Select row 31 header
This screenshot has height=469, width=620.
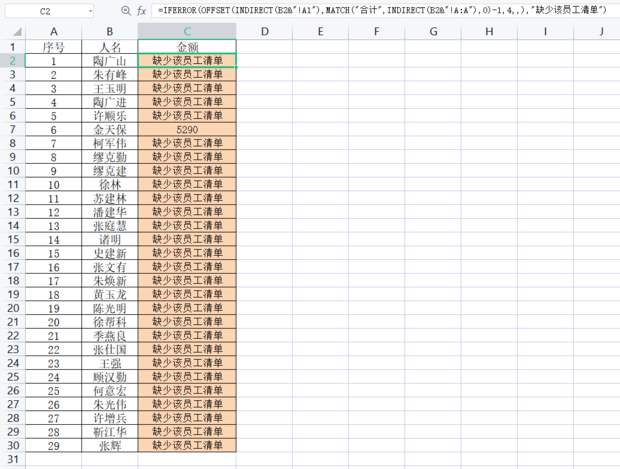coord(13,459)
